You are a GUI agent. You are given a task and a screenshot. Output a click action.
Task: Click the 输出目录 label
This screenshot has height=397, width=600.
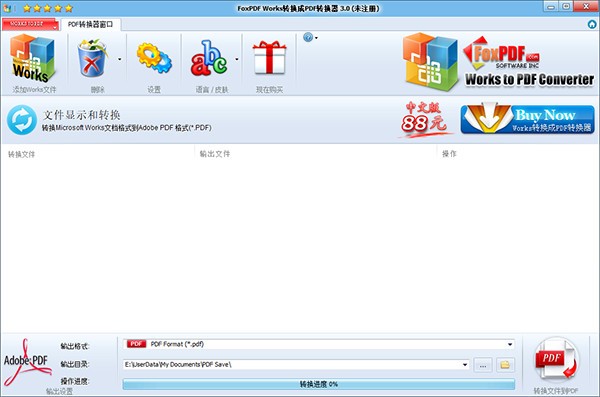[x=75, y=364]
